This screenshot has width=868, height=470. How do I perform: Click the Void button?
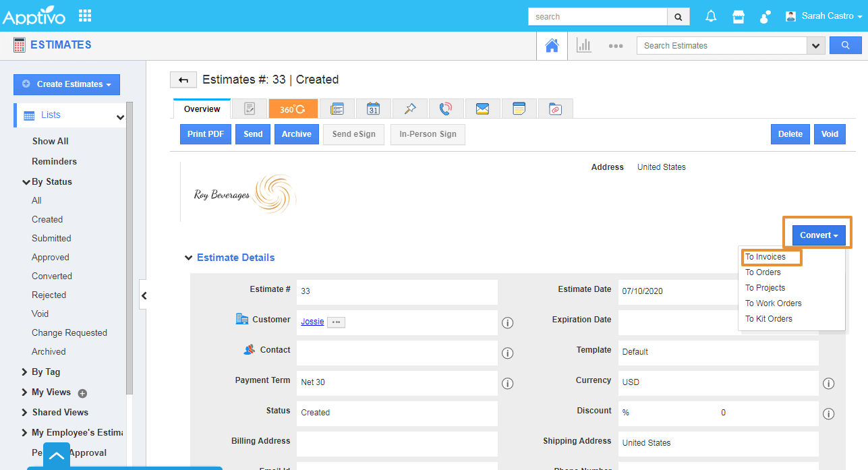[830, 134]
